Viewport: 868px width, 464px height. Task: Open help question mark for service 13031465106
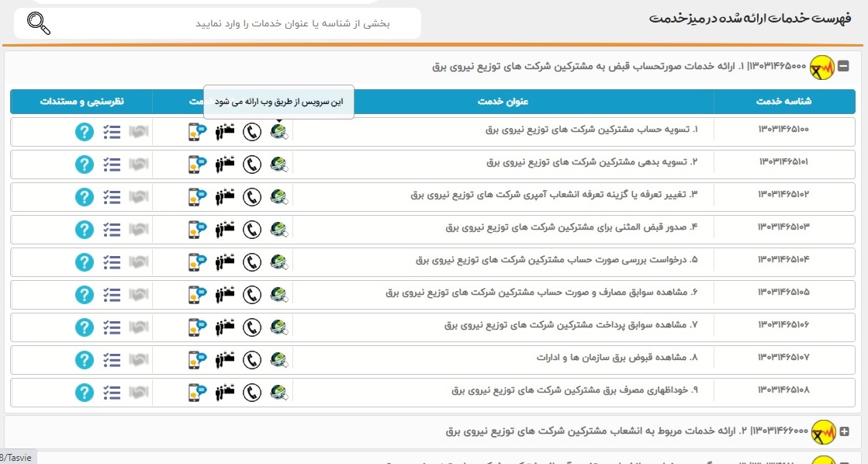click(84, 327)
